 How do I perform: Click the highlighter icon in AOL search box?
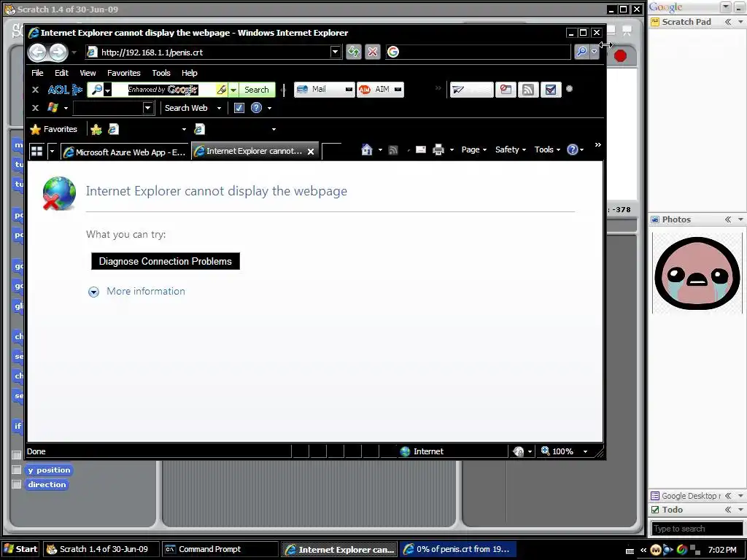click(222, 90)
